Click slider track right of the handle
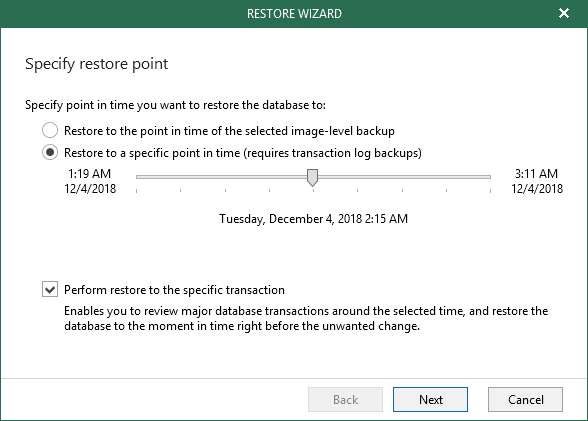Screen dimensions: 588x421 [x=404, y=177]
